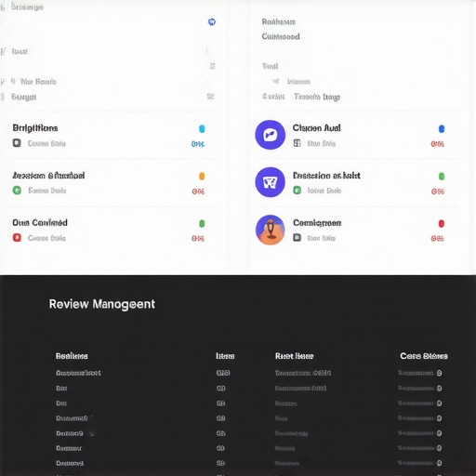Select the Oua Confined item title
The width and height of the screenshot is (476, 476).
coord(40,222)
